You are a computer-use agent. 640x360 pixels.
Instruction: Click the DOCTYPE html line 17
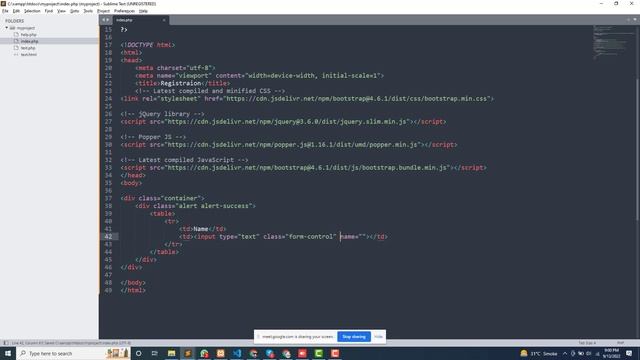tap(147, 45)
